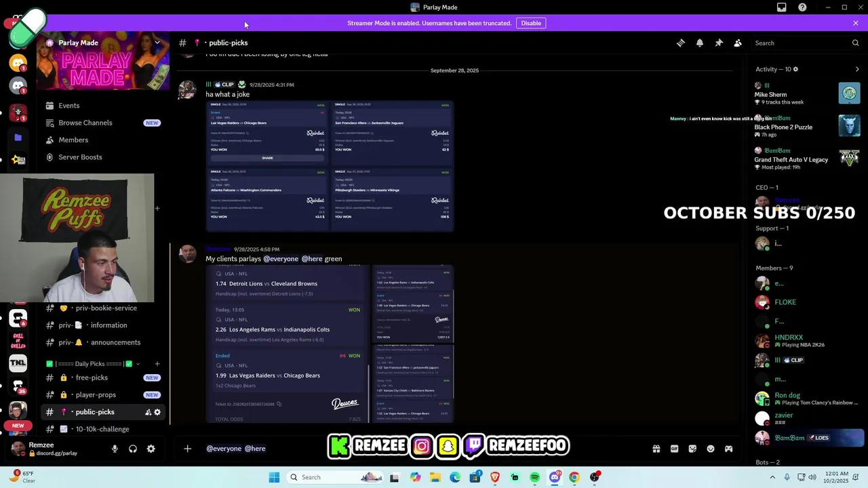
Task: Open the TNL server icon
Action: click(x=18, y=363)
